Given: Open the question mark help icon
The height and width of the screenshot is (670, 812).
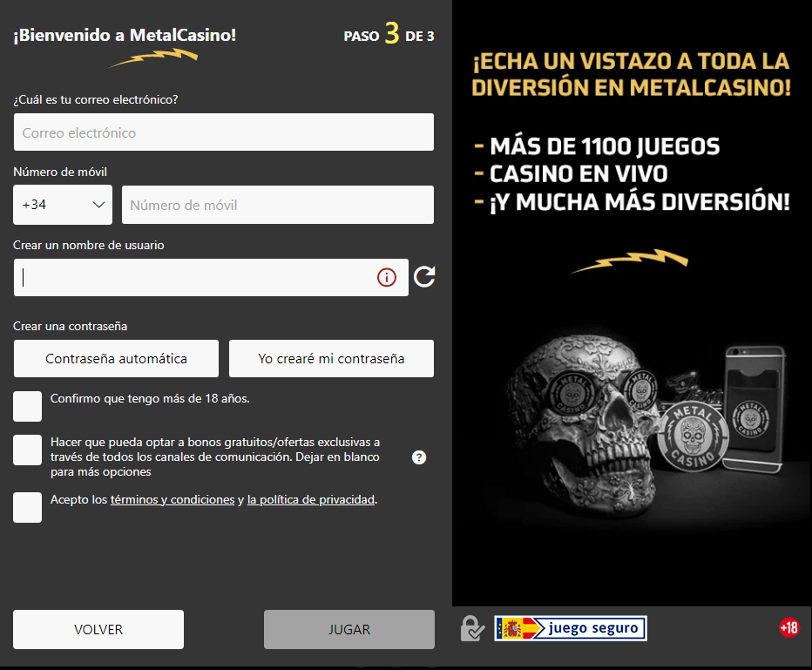Looking at the screenshot, I should 418,457.
